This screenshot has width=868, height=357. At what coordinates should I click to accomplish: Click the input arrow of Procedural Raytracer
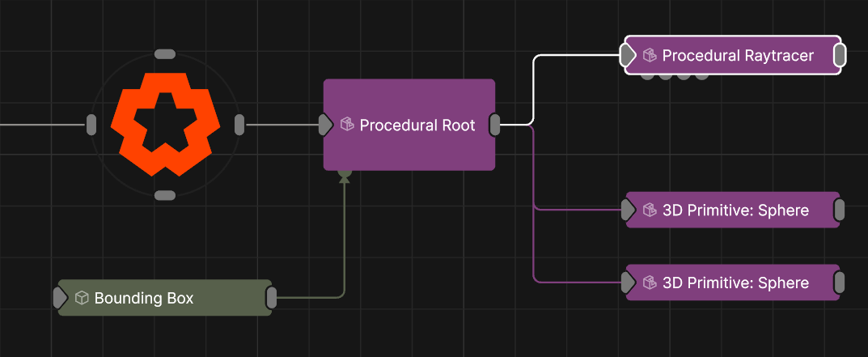[x=628, y=55]
